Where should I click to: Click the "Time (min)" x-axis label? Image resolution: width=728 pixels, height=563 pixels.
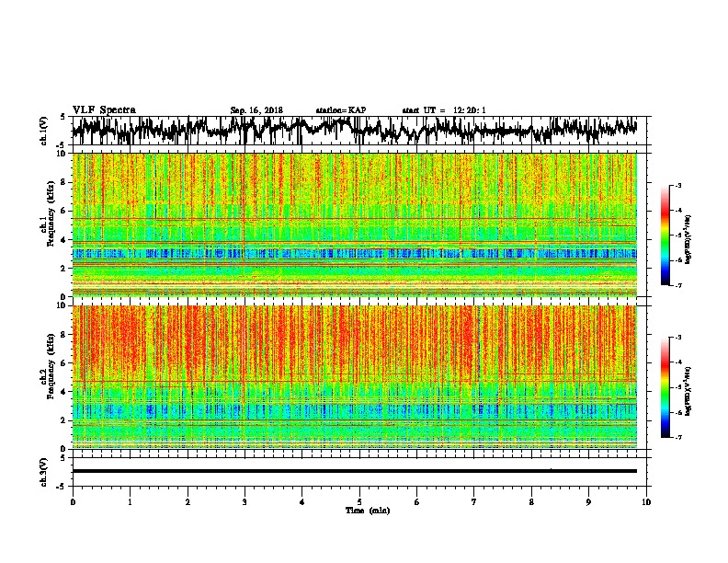click(x=368, y=511)
